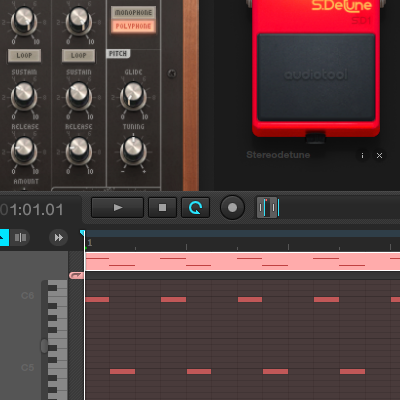The width and height of the screenshot is (400, 400).
Task: Stop playback with the square button
Action: 162,208
